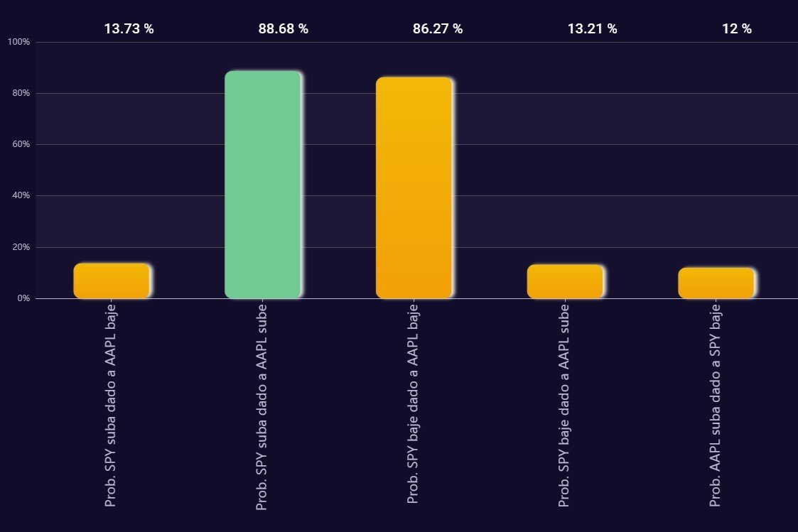Click the 'Prob. SPY suba dado a AAPL baje' label
The width and height of the screenshot is (798, 532).
point(111,404)
